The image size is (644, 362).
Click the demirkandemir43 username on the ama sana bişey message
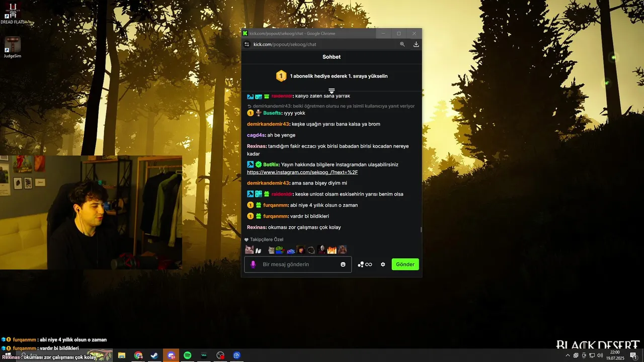268,183
